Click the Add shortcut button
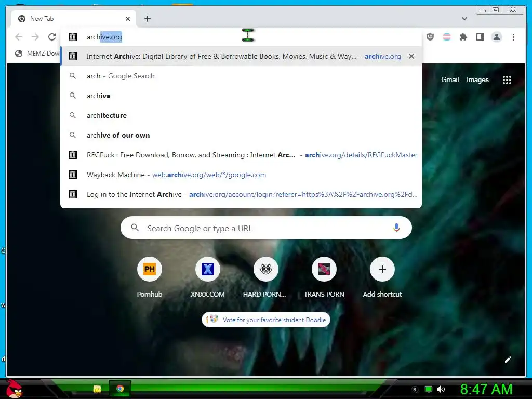Screen dimensions: 532x399 coord(382,277)
